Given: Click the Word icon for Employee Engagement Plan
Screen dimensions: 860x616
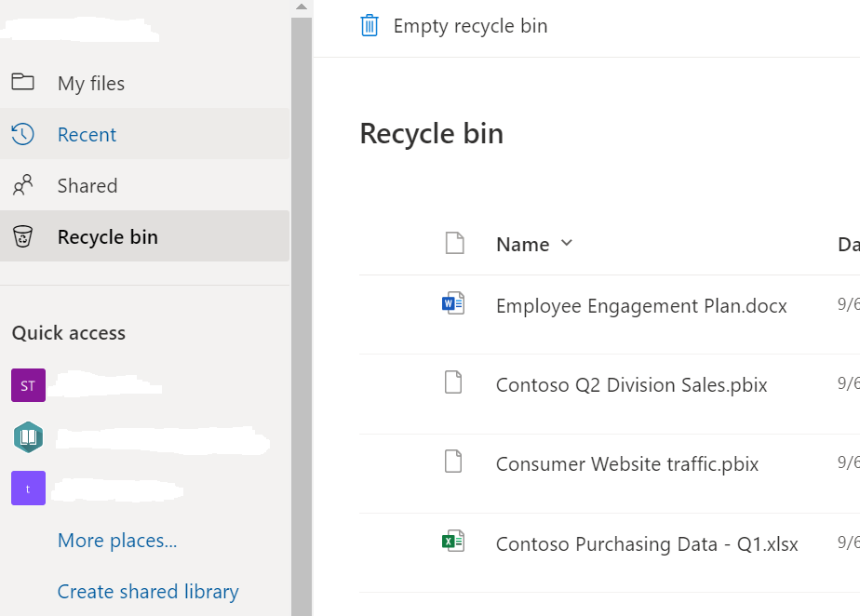Looking at the screenshot, I should point(453,303).
